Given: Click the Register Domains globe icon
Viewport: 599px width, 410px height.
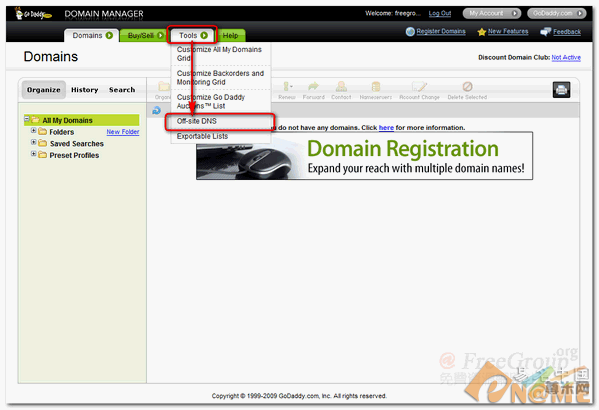Looking at the screenshot, I should coord(410,32).
